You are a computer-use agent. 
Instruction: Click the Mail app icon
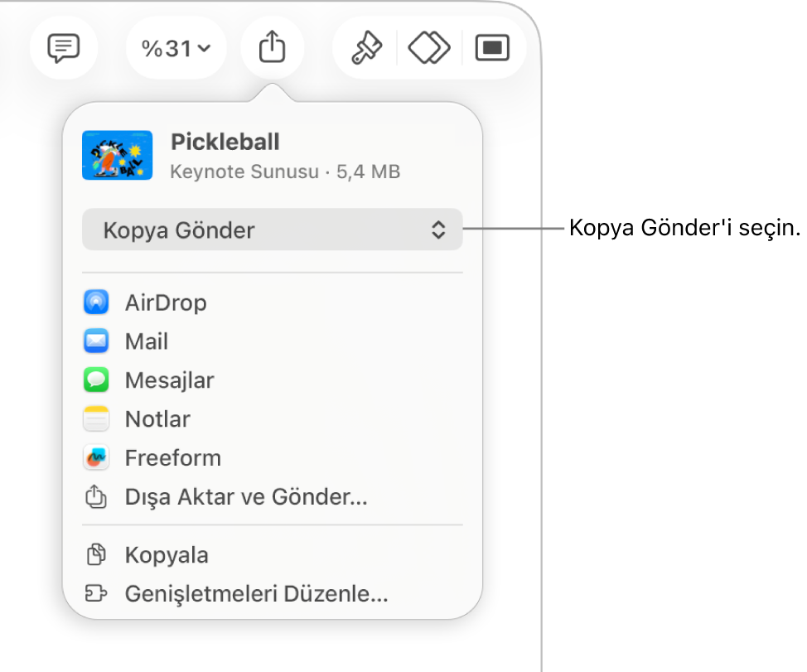pyautogui.click(x=96, y=341)
